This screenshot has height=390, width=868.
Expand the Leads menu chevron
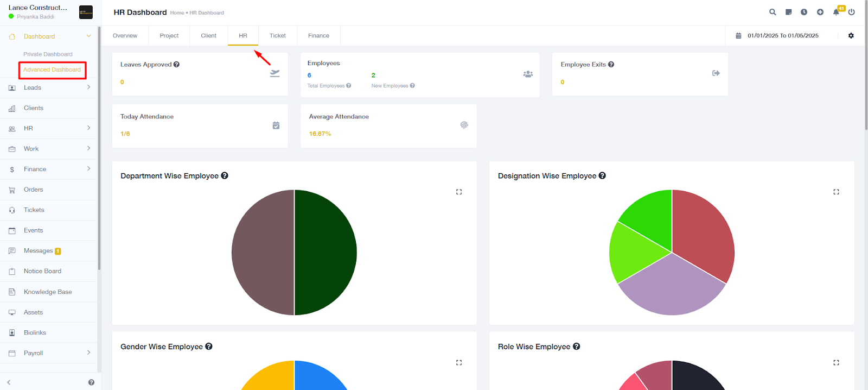click(89, 87)
